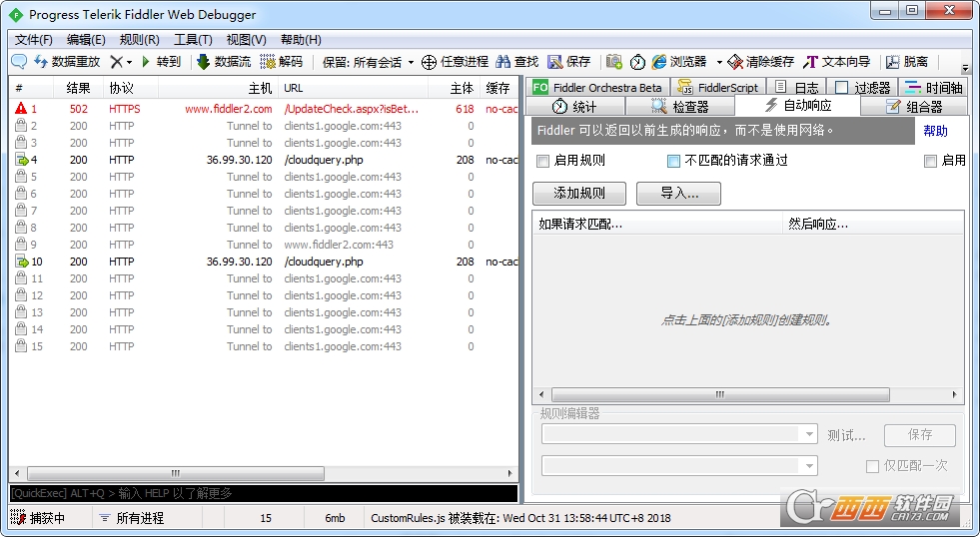Click the Stream (数据流) toolbar icon
The image size is (980, 537).
coord(203,62)
